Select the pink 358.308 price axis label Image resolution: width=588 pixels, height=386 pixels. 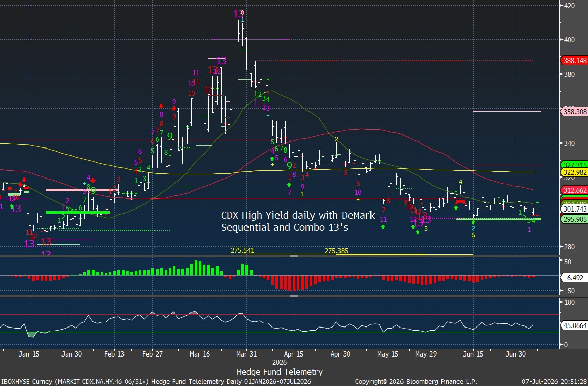click(574, 112)
